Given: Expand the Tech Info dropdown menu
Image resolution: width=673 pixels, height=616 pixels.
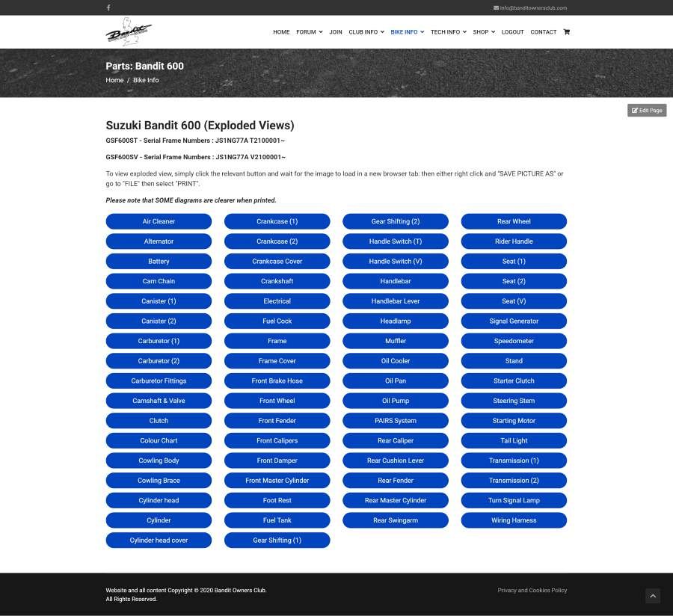Looking at the screenshot, I should click(448, 32).
